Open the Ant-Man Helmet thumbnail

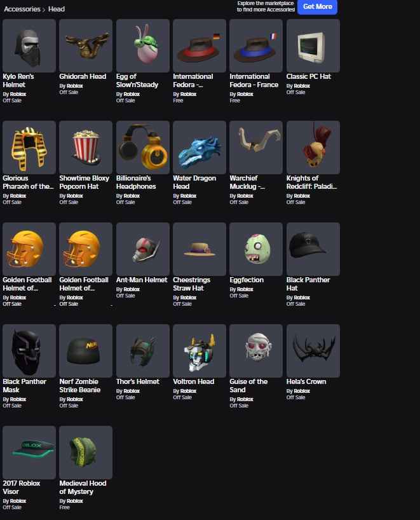click(x=143, y=249)
